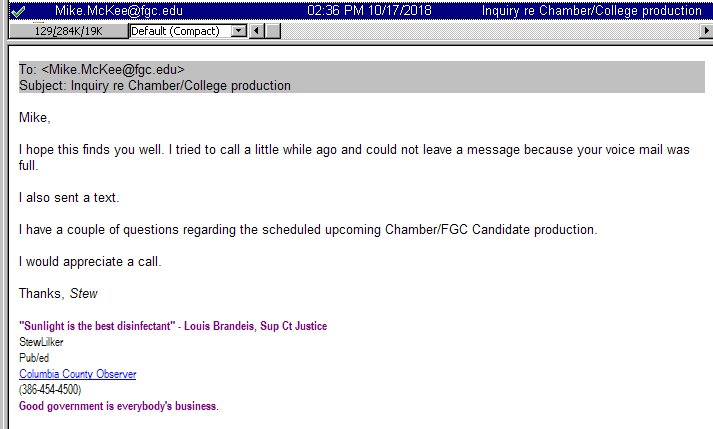Click the "I also sent a text." line

pos(69,198)
